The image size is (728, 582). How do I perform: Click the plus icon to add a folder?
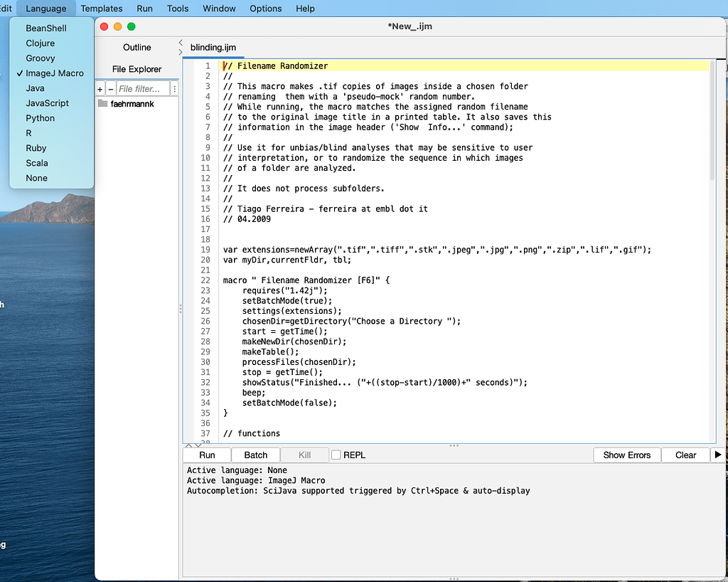point(100,89)
